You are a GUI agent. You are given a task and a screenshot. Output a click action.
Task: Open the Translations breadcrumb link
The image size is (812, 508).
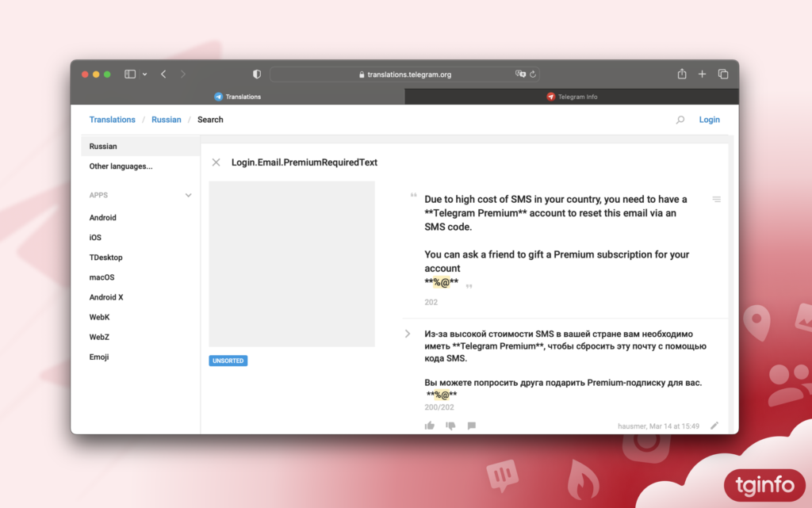pyautogui.click(x=112, y=120)
